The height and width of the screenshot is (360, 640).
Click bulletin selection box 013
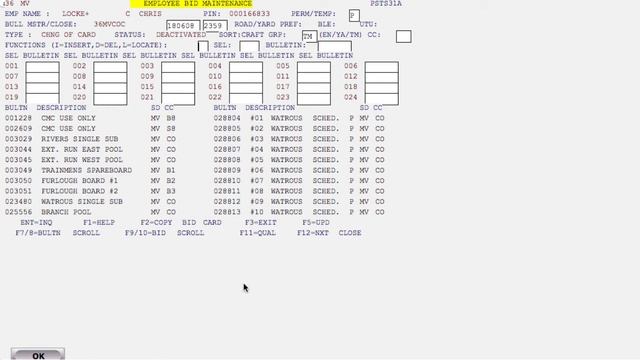42,88
